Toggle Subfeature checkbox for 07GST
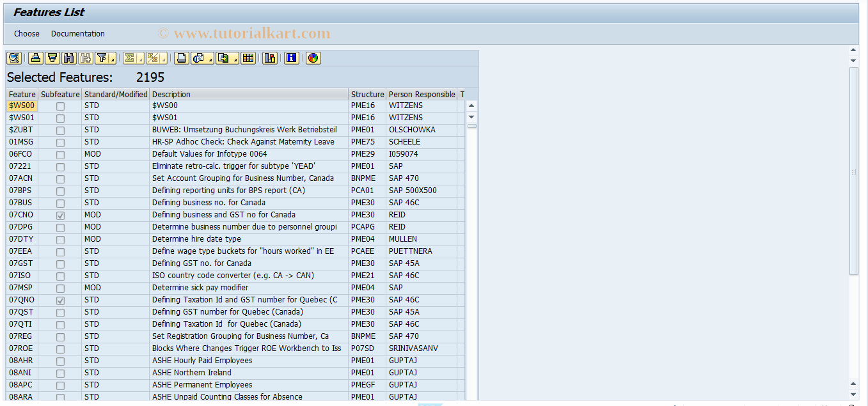Image resolution: width=868 pixels, height=406 pixels. pos(60,264)
